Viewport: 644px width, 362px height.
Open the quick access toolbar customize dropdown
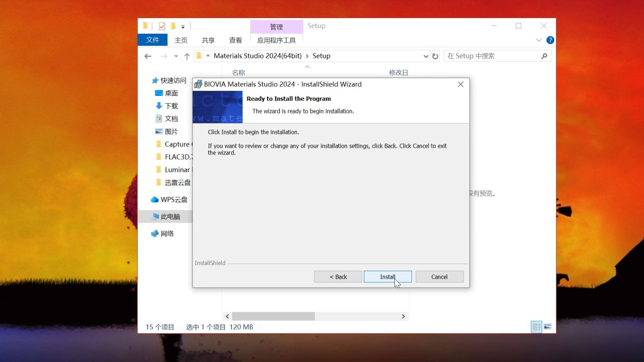point(183,26)
